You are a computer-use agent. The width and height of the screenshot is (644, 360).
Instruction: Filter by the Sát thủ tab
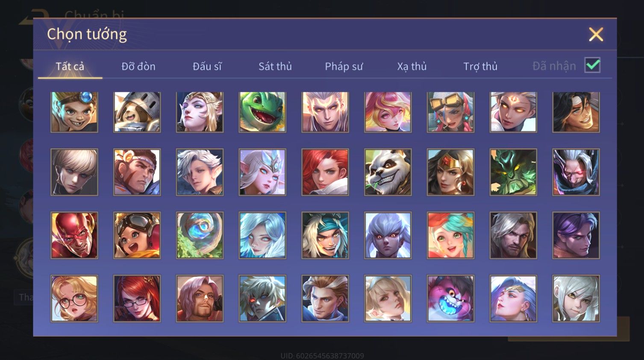coord(275,66)
